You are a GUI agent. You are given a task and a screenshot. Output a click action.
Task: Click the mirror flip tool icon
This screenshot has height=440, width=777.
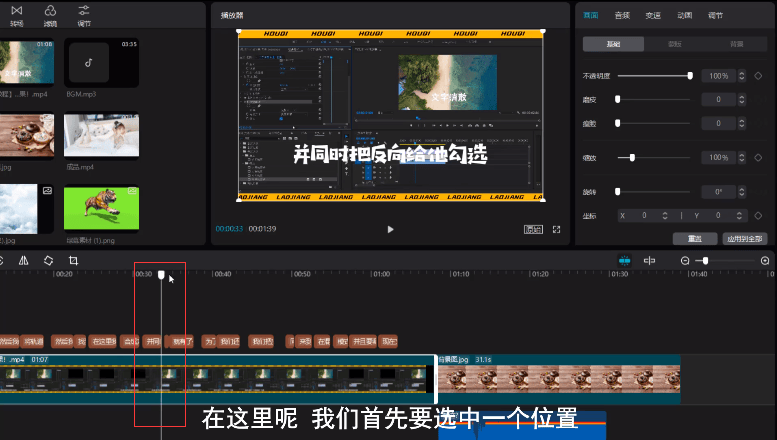[24, 260]
